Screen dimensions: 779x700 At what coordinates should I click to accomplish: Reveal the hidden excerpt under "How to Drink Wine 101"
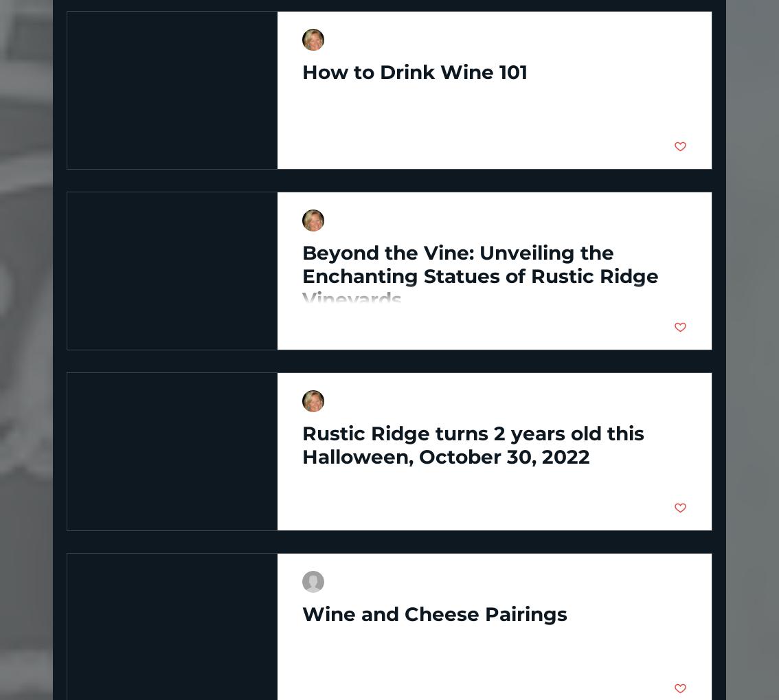point(414,72)
